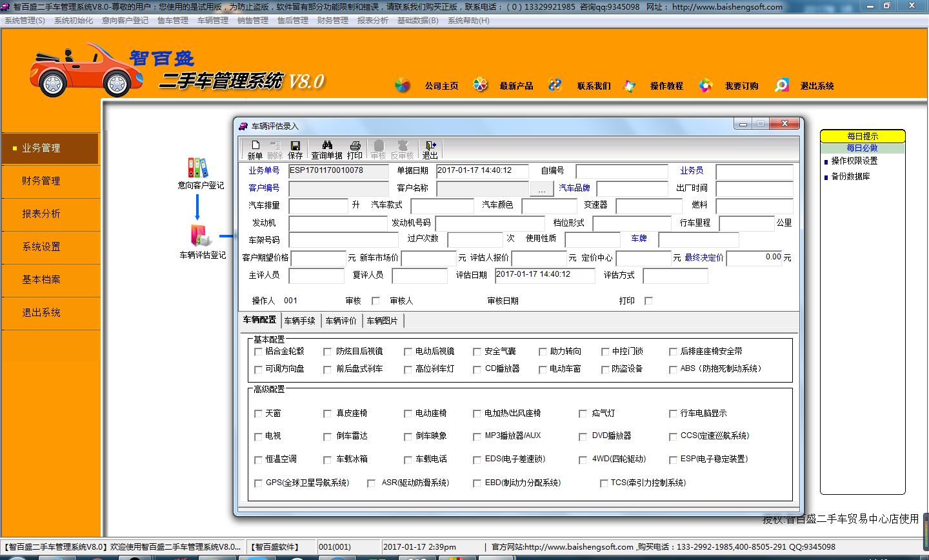The height and width of the screenshot is (560, 929).
Task: Switch to the 车辆评价 tab
Action: coord(341,321)
